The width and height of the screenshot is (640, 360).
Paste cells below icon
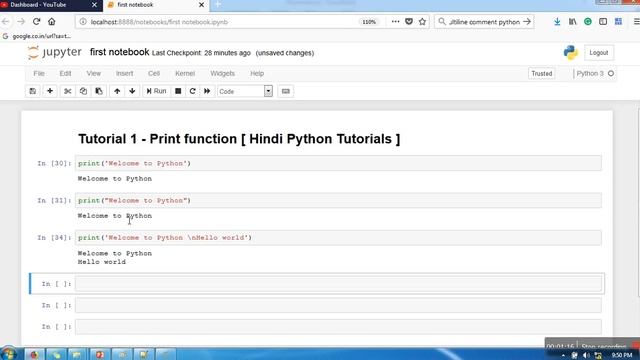(99, 91)
